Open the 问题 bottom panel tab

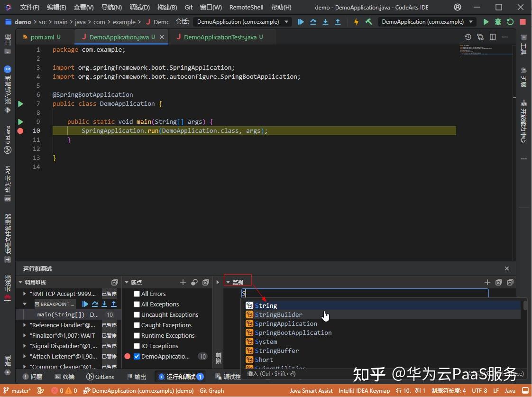tap(33, 377)
